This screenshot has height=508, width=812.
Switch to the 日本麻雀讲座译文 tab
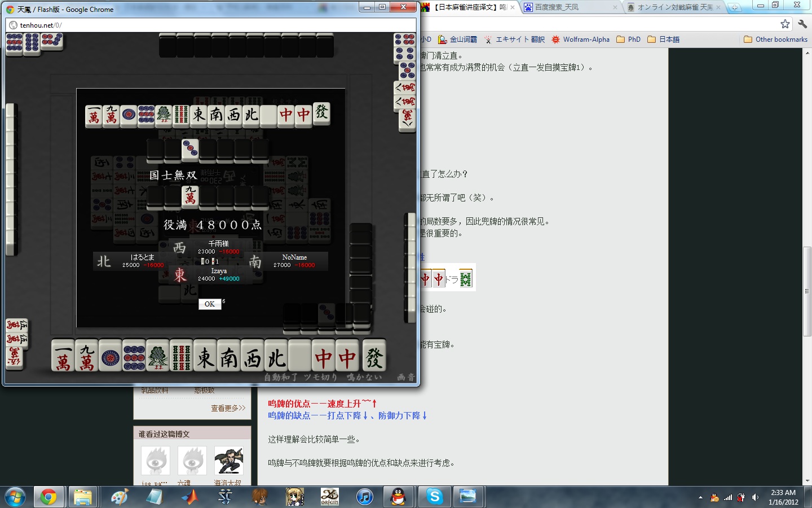tap(469, 7)
